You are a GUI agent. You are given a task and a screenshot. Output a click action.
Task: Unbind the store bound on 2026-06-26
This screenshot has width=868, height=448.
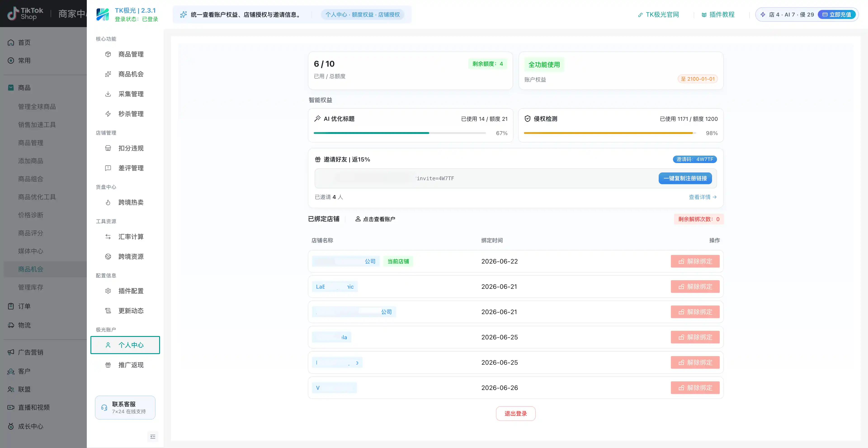[695, 388]
